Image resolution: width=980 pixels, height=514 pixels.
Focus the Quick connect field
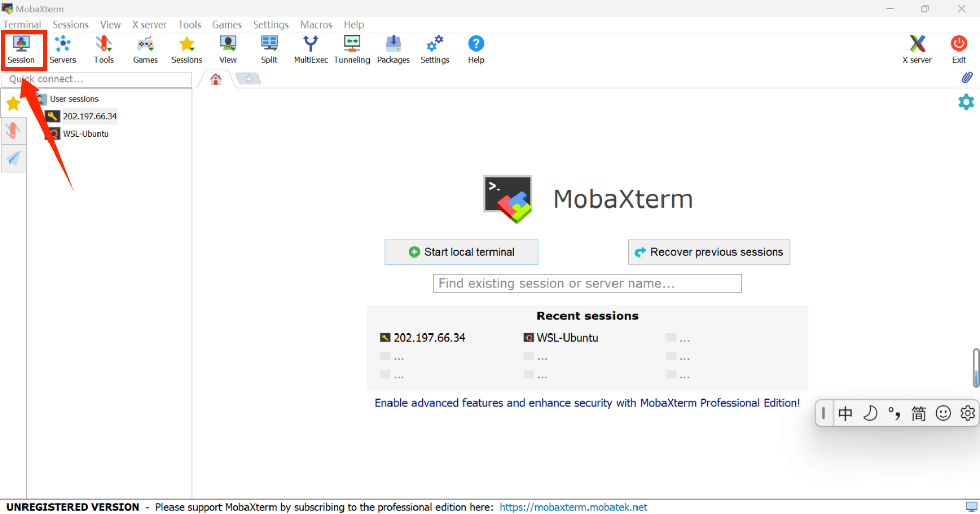[96, 79]
